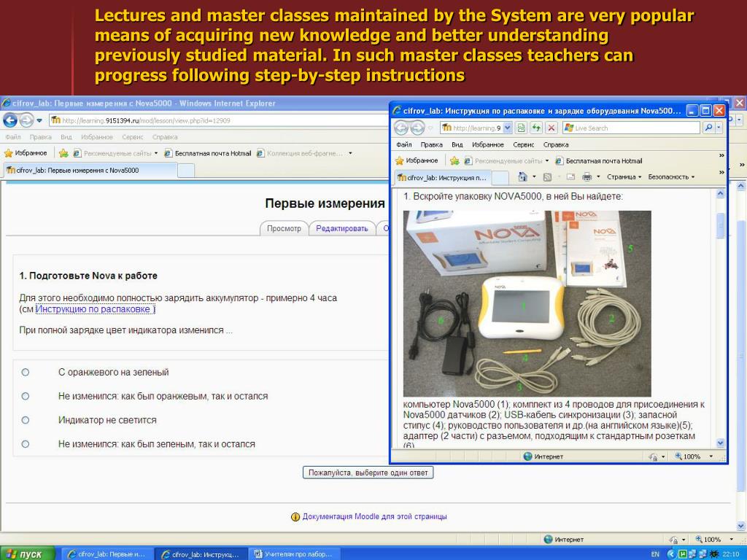The image size is (747, 560).
Task: Switch to taskbar item 'cifrov_lab: Первые и...'
Action: click(x=107, y=554)
